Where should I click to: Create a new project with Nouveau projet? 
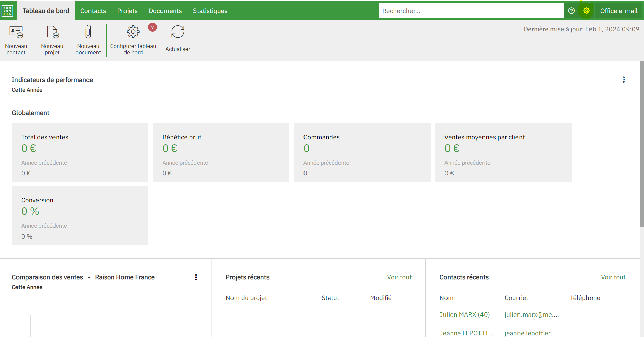(52, 32)
